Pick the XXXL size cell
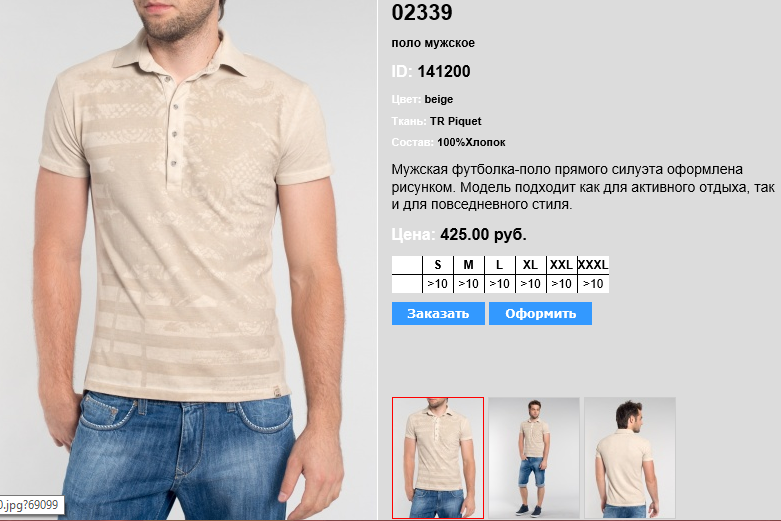 click(593, 265)
